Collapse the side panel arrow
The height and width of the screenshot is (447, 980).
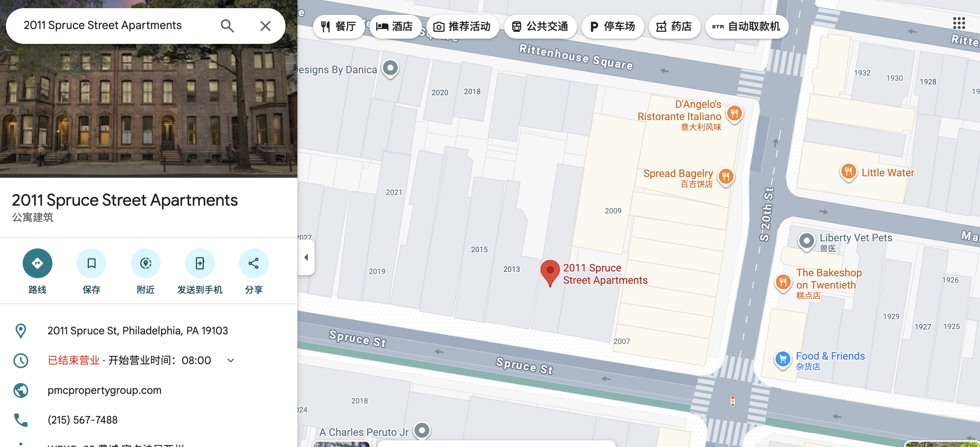tap(306, 258)
